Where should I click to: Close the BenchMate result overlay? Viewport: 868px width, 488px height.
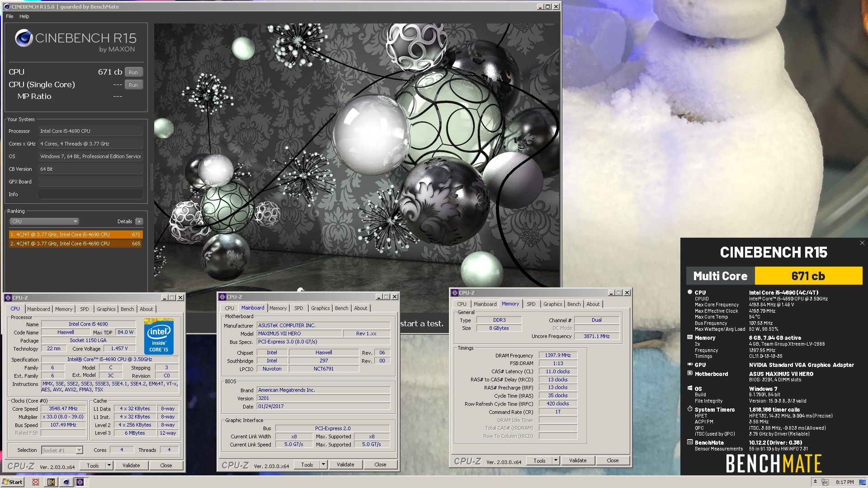pyautogui.click(x=862, y=243)
